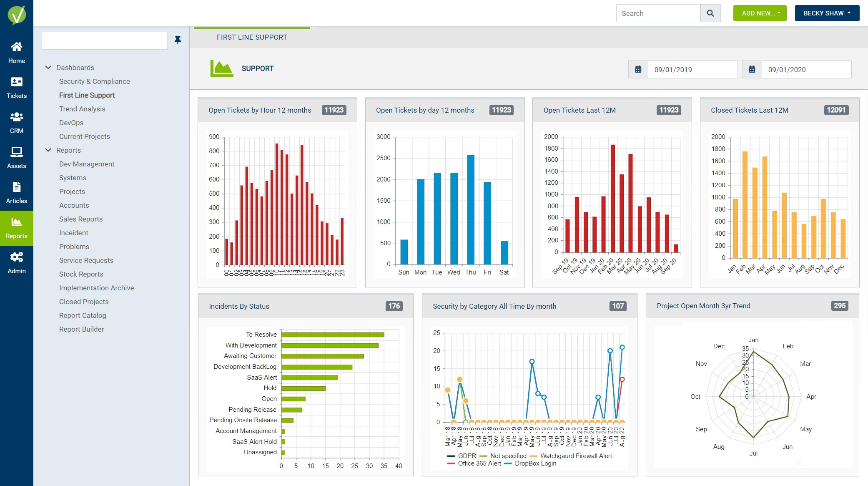Collapse the Dashboards tree section

coord(48,68)
